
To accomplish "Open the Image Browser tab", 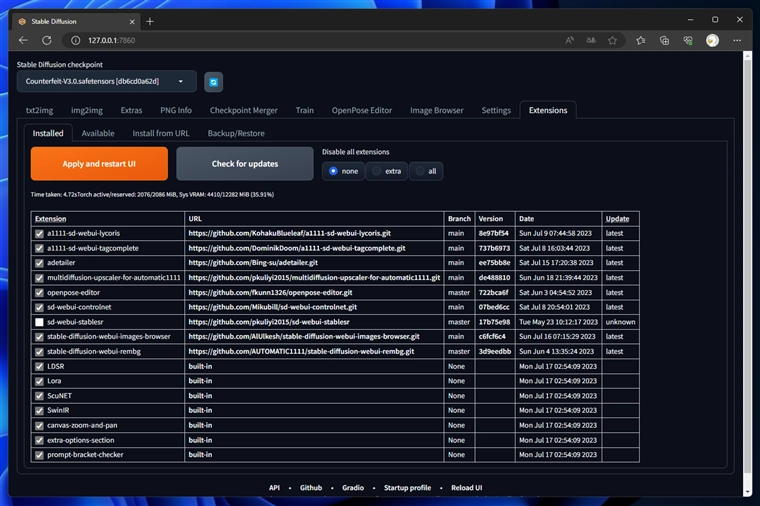I will coord(437,111).
